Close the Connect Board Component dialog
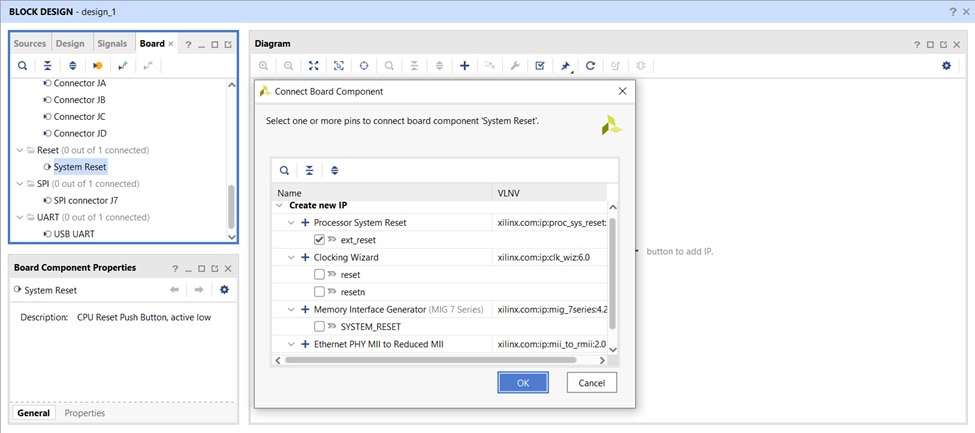The width and height of the screenshot is (975, 433). pyautogui.click(x=622, y=91)
